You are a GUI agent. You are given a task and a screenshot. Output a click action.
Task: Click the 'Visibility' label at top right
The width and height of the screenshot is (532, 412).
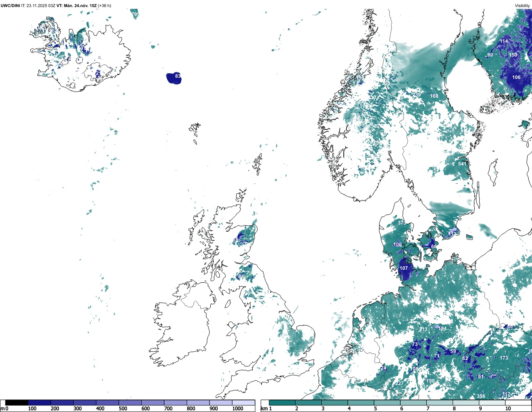522,5
